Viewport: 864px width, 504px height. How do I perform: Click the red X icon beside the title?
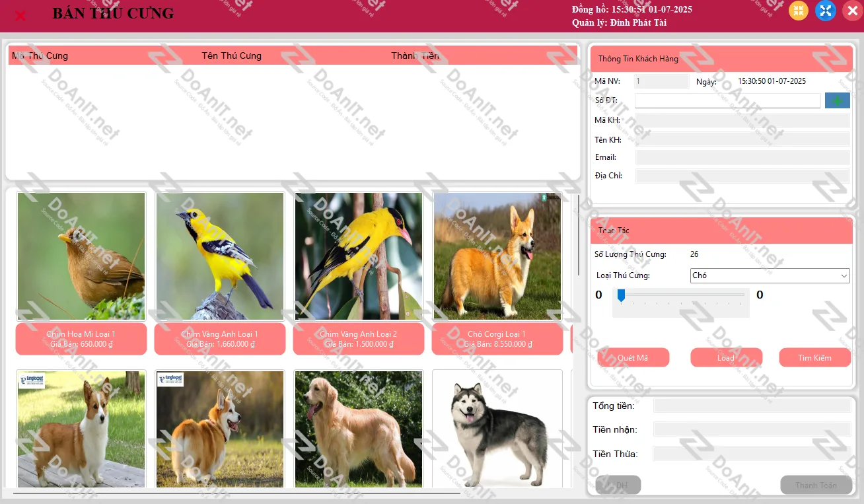20,15
